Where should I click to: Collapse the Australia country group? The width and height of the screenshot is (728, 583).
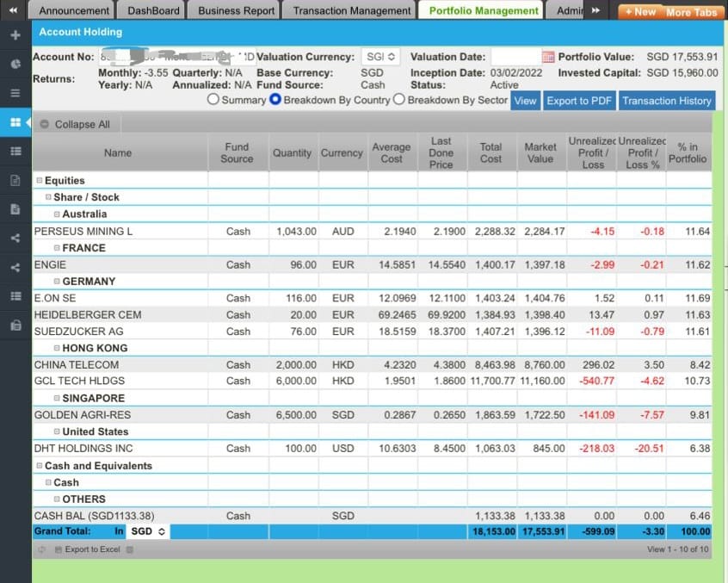point(57,214)
